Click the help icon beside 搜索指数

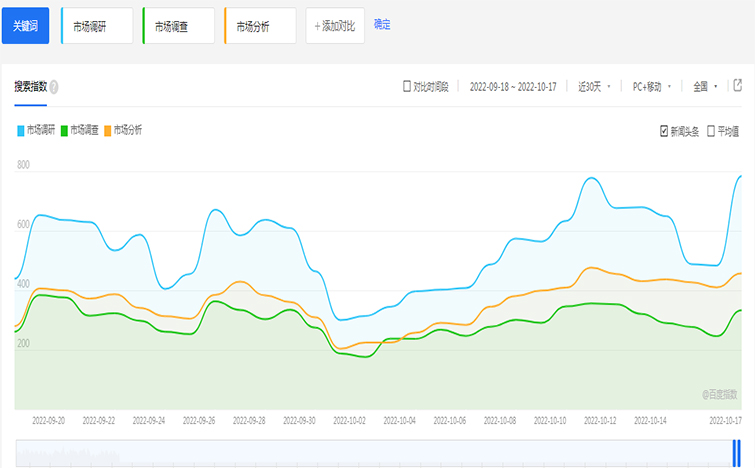point(54,87)
